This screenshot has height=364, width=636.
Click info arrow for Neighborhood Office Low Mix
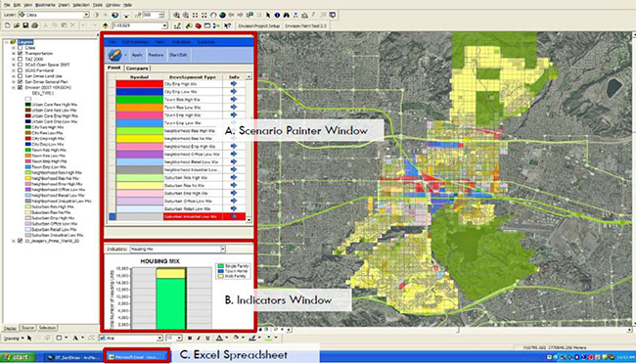coord(233,155)
